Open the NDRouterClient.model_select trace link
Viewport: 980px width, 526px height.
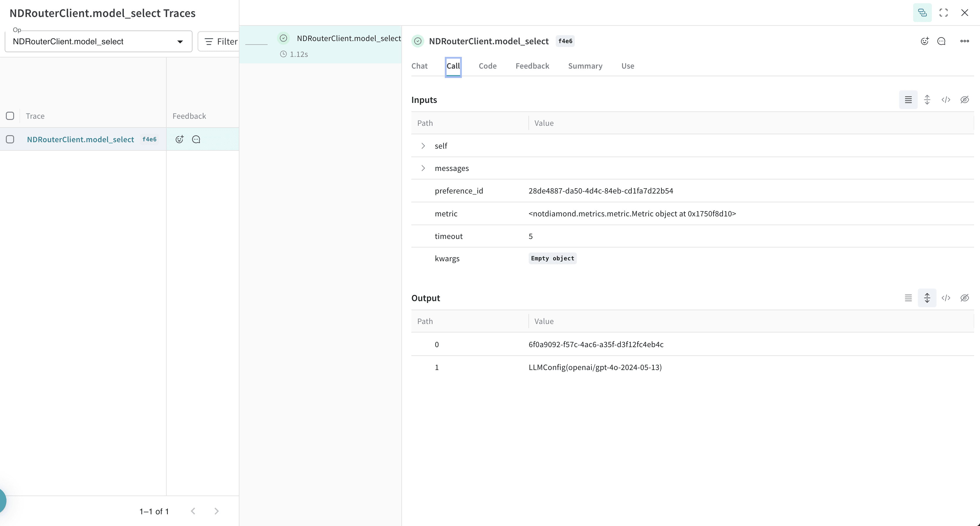coord(80,140)
